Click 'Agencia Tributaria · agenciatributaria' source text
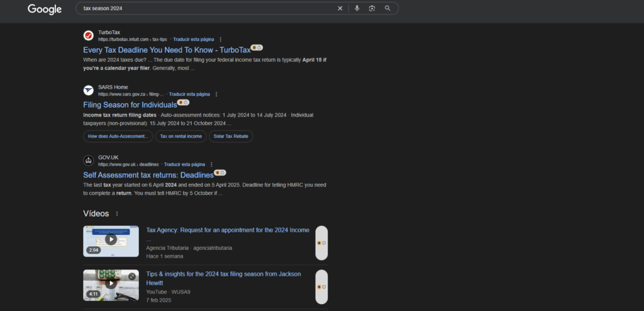Image resolution: width=644 pixels, height=311 pixels. (x=189, y=248)
